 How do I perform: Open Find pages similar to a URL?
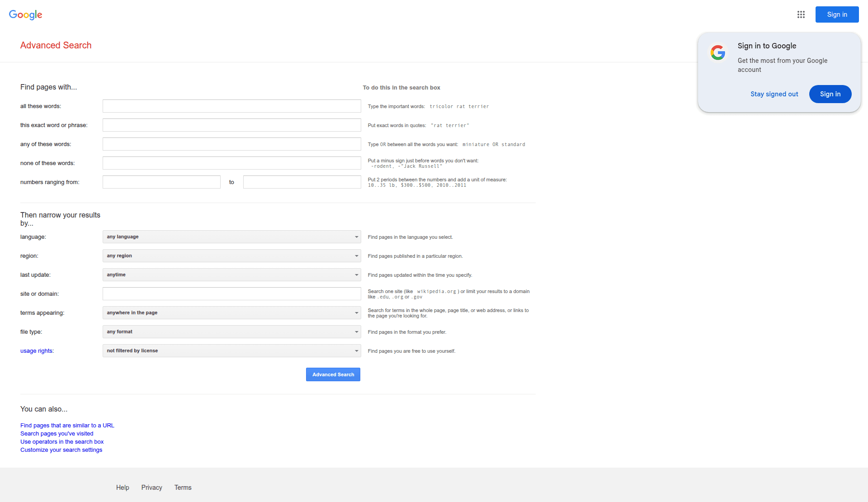click(67, 426)
